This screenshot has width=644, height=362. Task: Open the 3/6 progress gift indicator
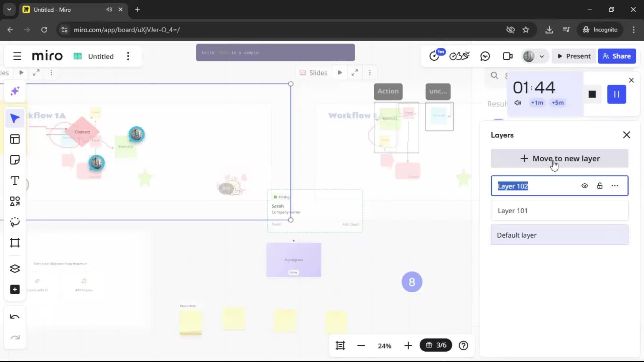tap(436, 345)
